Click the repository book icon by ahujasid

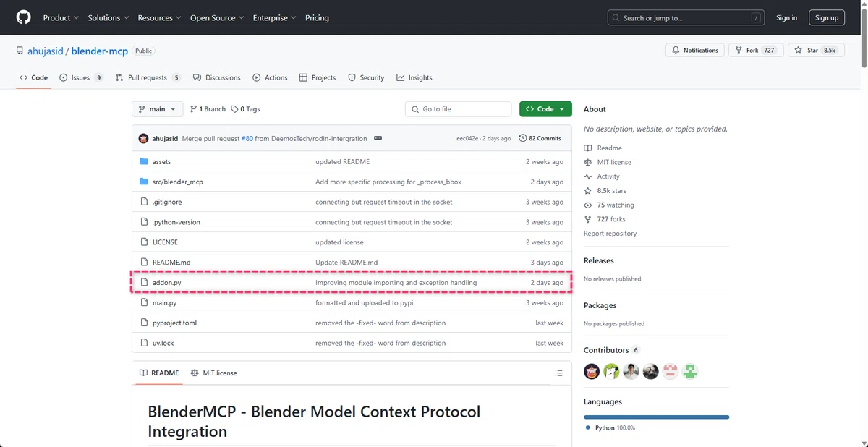(20, 51)
